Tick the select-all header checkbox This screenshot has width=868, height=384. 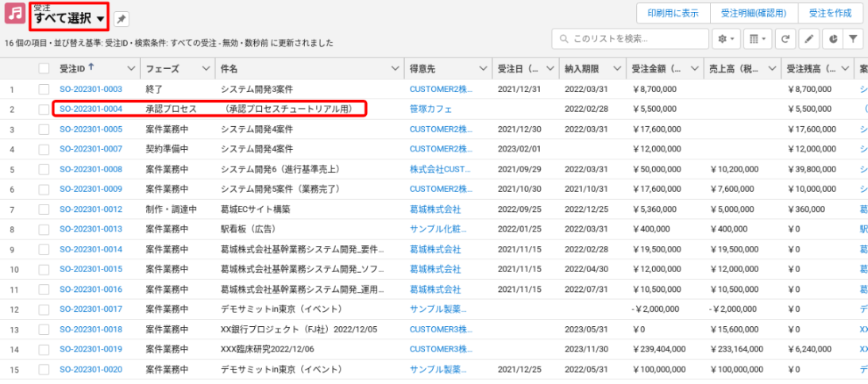pos(44,68)
